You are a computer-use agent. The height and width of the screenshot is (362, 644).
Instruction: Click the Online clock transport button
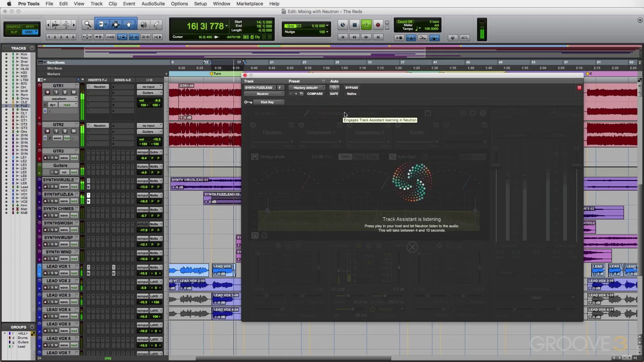pos(343,25)
